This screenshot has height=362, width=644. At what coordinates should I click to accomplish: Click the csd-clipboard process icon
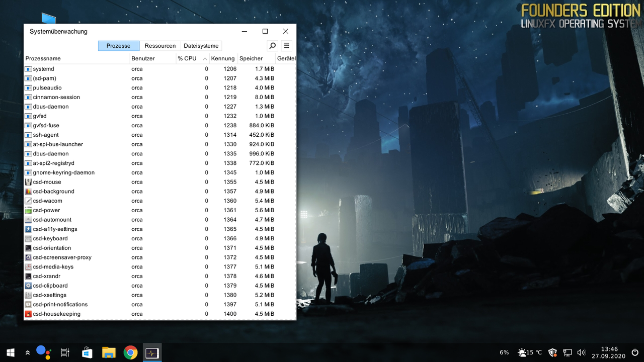click(x=29, y=286)
